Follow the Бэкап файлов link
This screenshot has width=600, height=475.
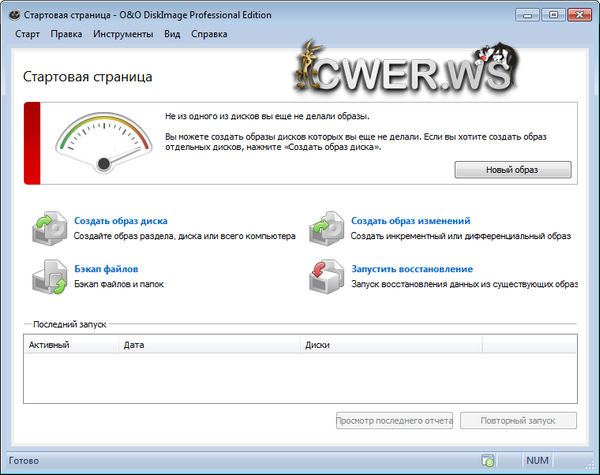[106, 269]
